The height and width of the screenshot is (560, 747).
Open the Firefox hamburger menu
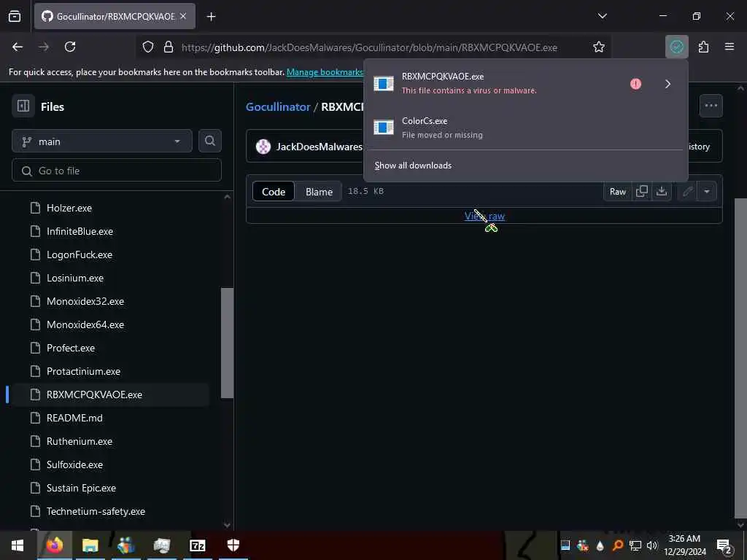click(x=729, y=47)
